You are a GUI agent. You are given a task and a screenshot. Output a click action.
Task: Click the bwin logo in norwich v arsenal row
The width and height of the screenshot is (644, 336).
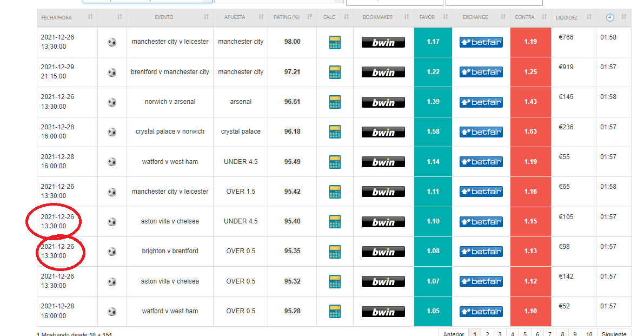pos(383,102)
